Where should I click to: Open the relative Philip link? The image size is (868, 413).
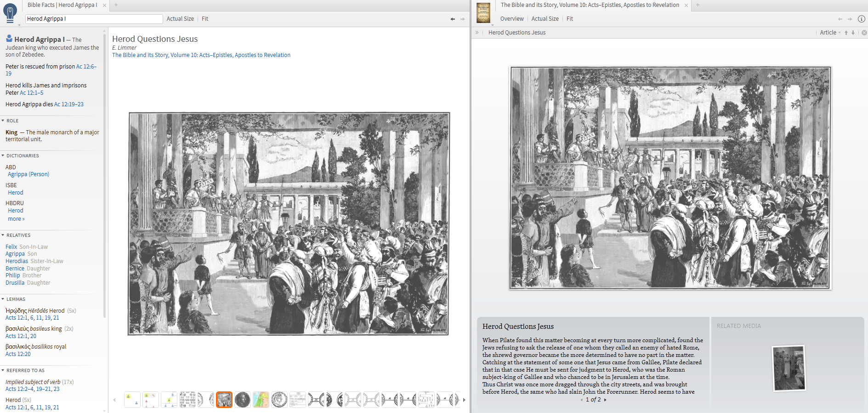coord(13,275)
